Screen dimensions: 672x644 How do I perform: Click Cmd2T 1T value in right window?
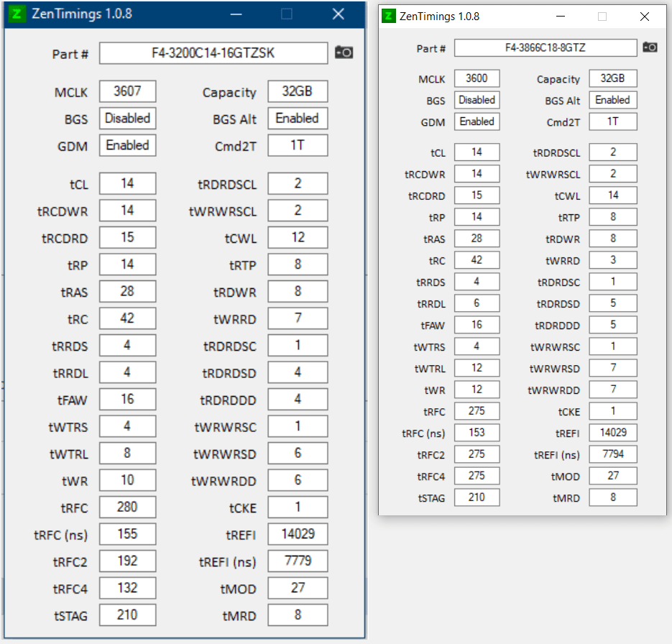[x=613, y=121]
